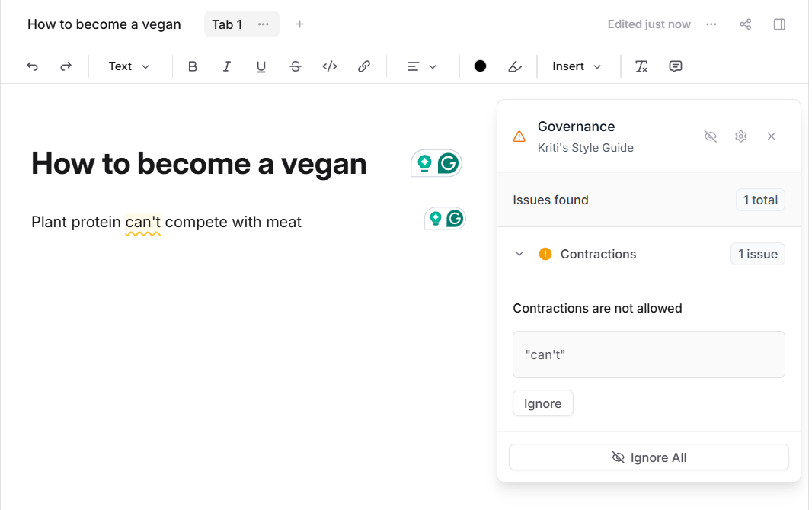Screen dimensions: 812x510
Task: Add a comment using the comment icon
Action: tap(675, 66)
